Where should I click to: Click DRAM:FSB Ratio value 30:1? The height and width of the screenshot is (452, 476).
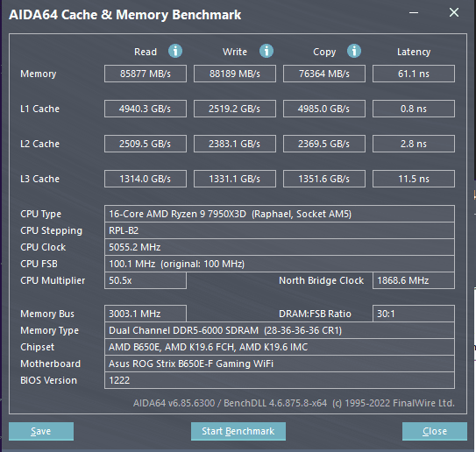pyautogui.click(x=414, y=314)
